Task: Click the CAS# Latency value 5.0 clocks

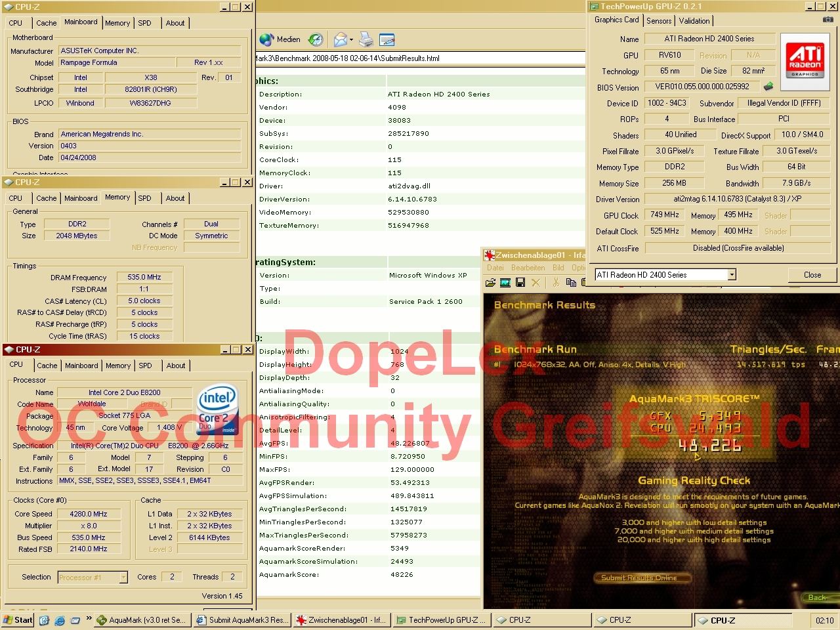Action: pos(144,301)
